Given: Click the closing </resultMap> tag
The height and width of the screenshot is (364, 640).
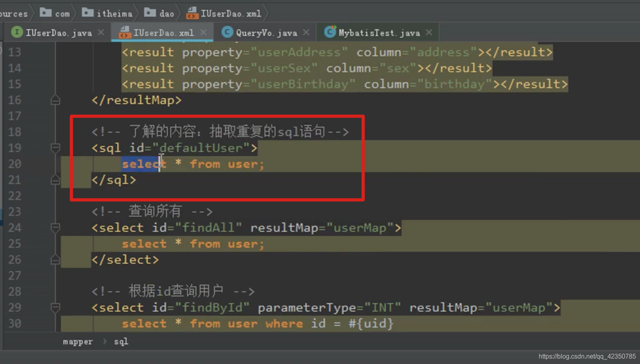Looking at the screenshot, I should point(137,100).
